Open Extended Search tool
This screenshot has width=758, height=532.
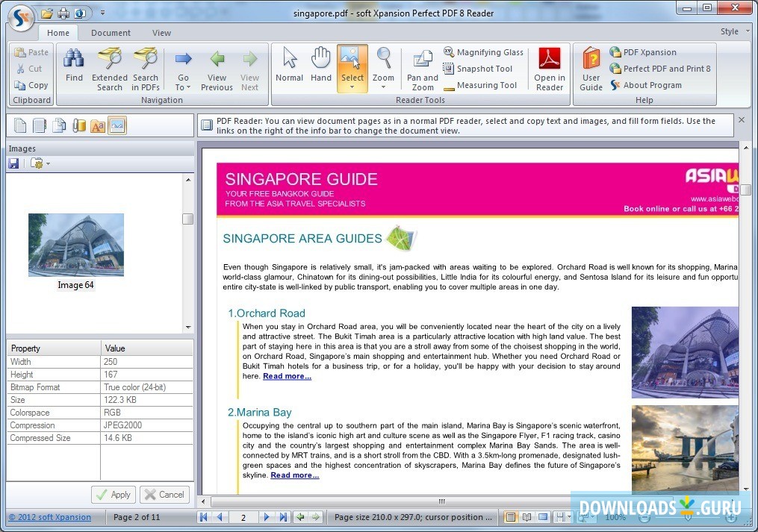click(x=110, y=69)
